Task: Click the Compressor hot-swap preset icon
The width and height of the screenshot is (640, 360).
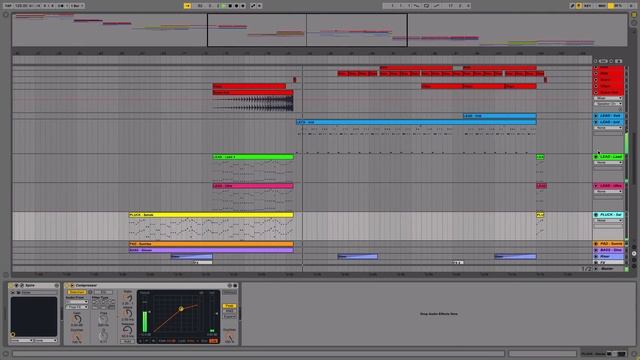Action: (x=229, y=285)
